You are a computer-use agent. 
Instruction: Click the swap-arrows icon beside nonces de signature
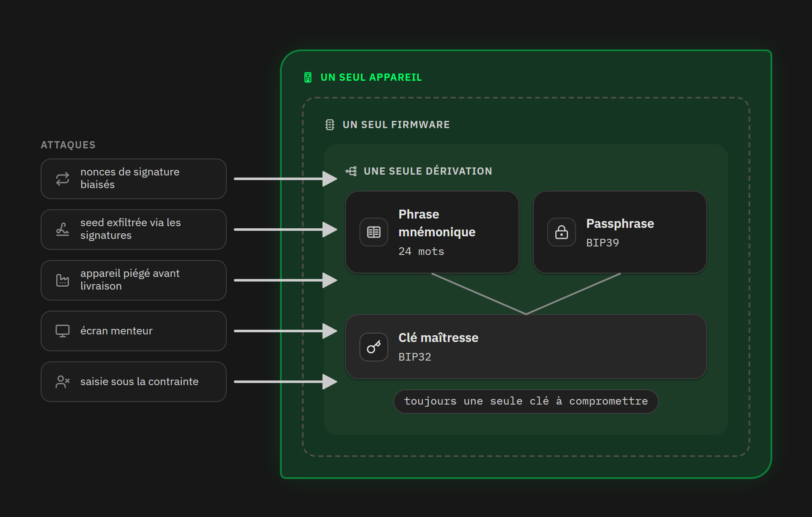(x=63, y=179)
